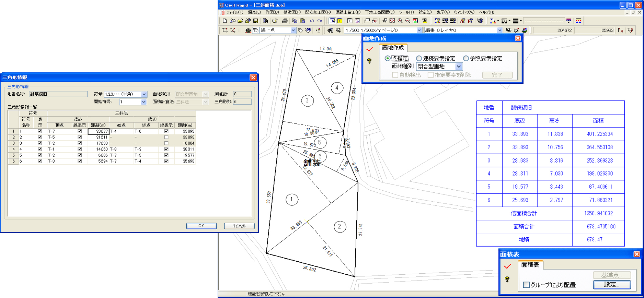Toggle 線表示 checkbox for triangle row 2 底辺
This screenshot has width=644, height=298.
click(x=166, y=137)
